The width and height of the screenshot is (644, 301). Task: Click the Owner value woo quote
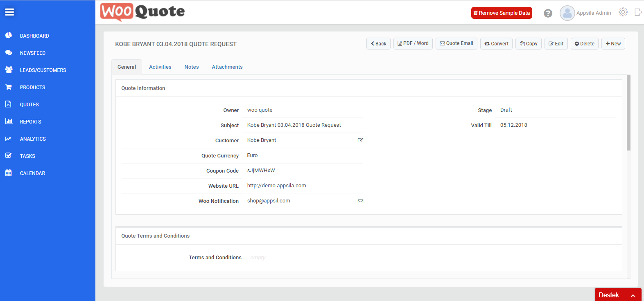260,110
